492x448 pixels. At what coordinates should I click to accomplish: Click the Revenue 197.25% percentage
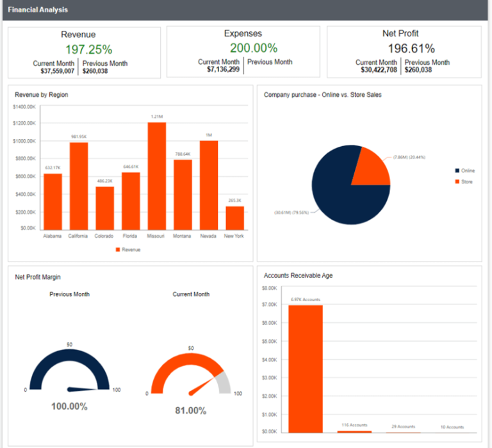[x=88, y=49]
